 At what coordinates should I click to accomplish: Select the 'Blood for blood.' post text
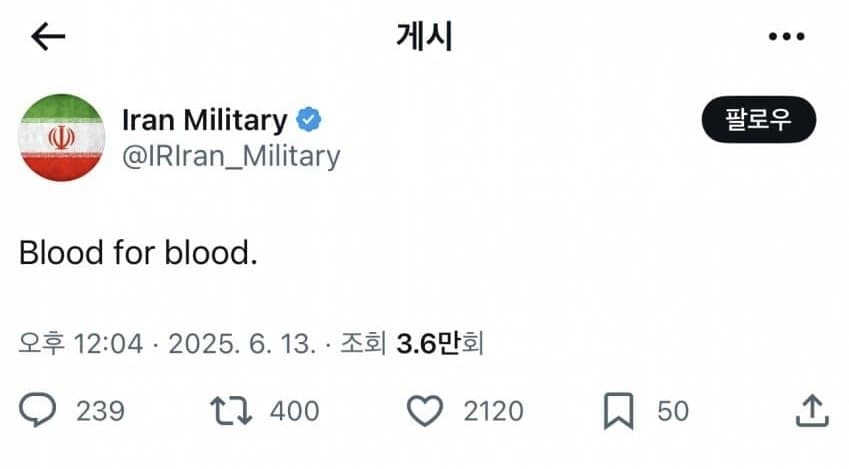(138, 253)
